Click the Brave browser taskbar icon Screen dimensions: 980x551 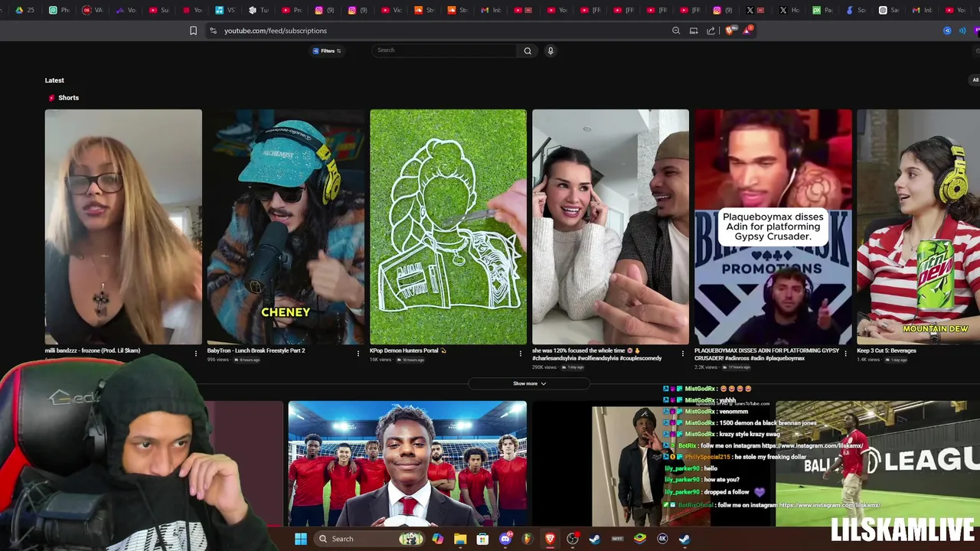click(x=550, y=539)
